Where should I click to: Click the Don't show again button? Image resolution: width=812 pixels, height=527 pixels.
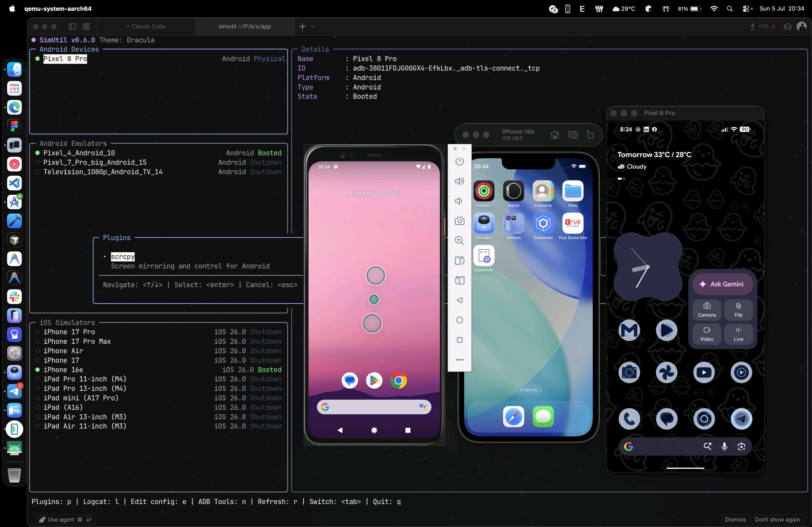(777, 520)
